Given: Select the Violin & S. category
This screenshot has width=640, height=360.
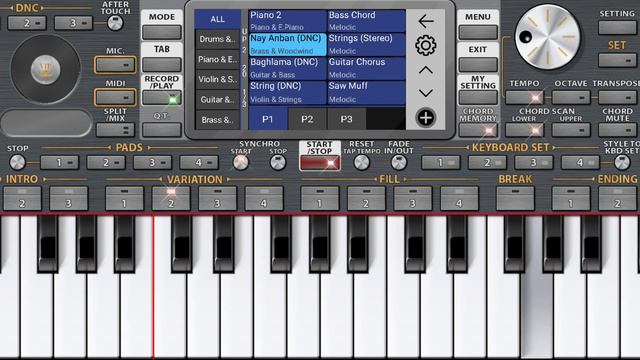Looking at the screenshot, I should (x=218, y=80).
